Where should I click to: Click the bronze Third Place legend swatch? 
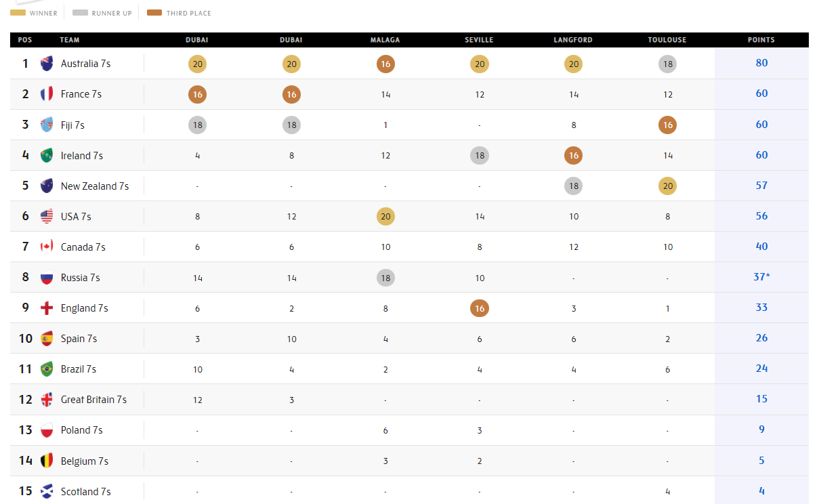(x=154, y=13)
